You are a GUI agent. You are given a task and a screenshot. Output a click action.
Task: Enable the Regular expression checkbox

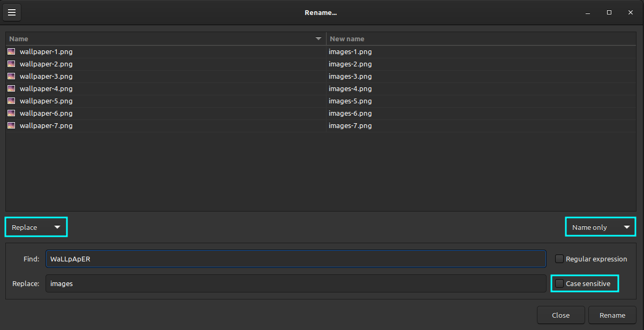click(559, 258)
